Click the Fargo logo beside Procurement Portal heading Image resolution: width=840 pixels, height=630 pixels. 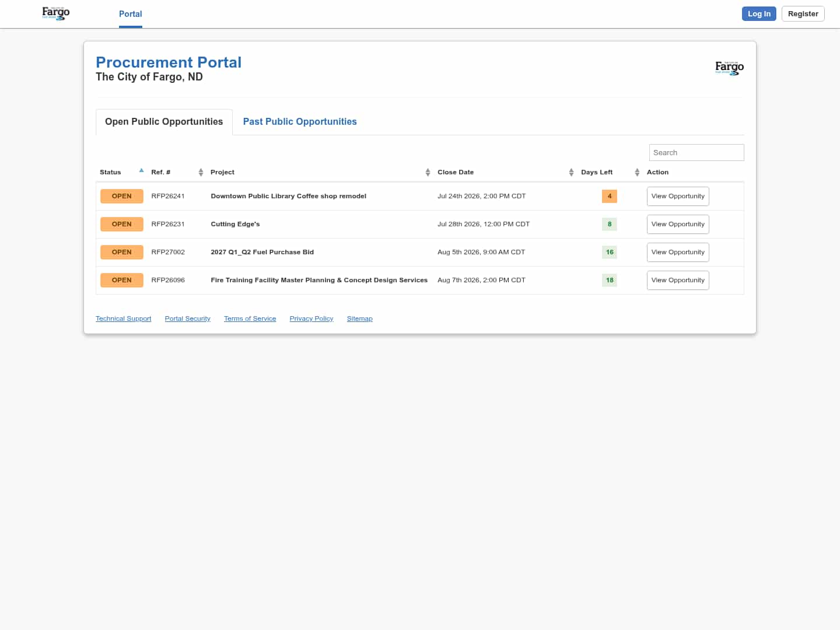(729, 68)
